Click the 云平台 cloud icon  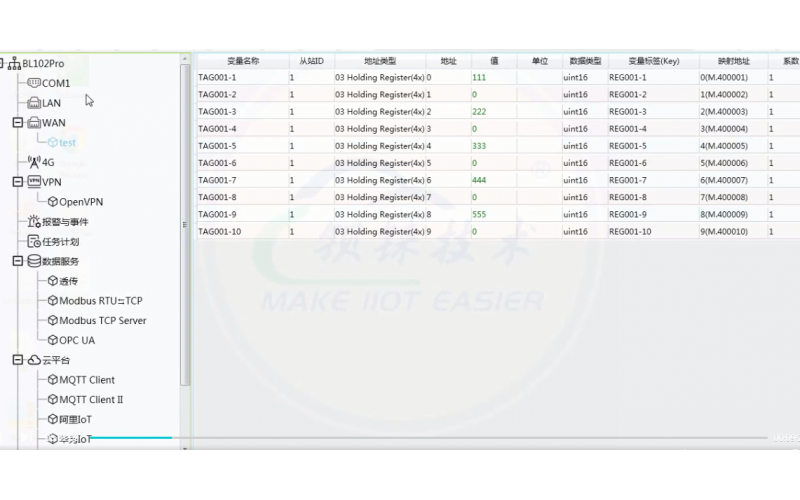point(33,360)
